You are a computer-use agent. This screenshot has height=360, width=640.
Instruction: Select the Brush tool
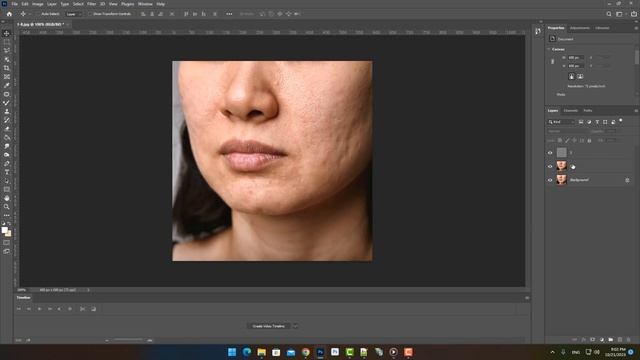coord(7,103)
